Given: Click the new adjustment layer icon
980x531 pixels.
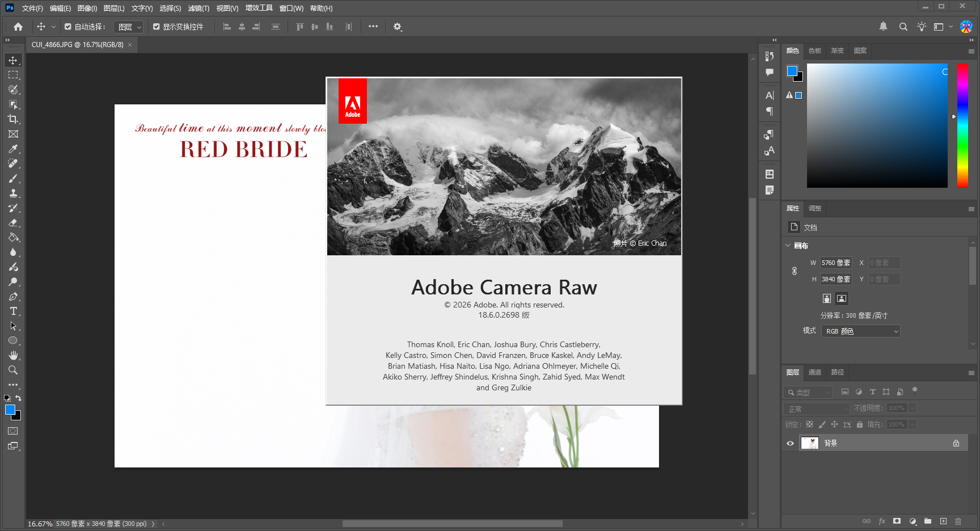Looking at the screenshot, I should pyautogui.click(x=913, y=521).
